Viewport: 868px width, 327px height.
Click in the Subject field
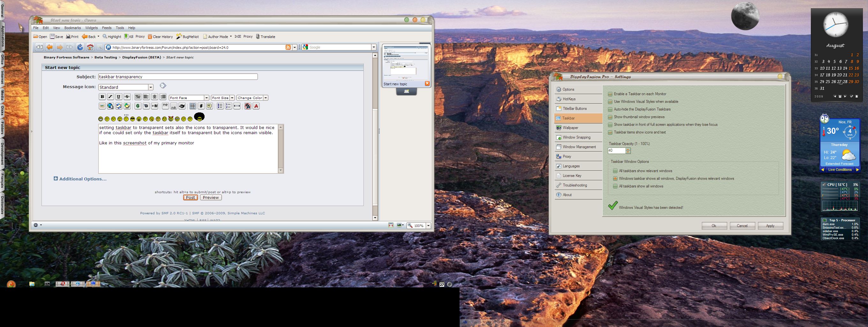pyautogui.click(x=178, y=77)
